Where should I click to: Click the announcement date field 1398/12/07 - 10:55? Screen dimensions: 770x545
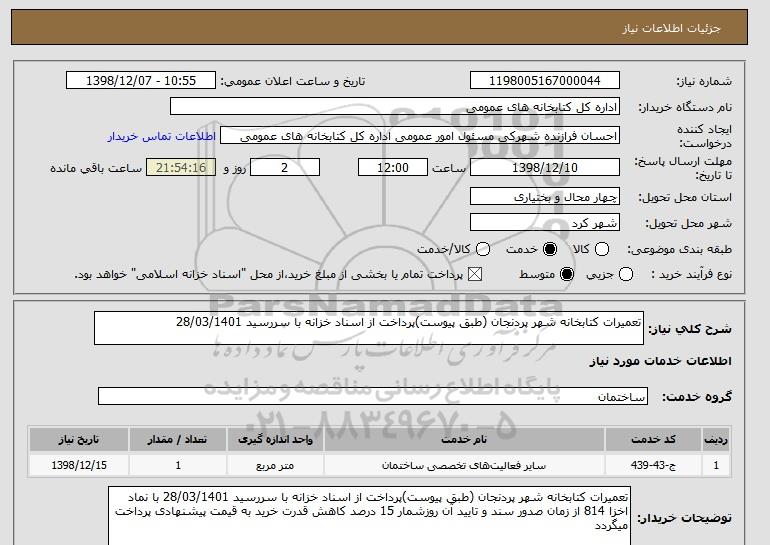coord(141,81)
